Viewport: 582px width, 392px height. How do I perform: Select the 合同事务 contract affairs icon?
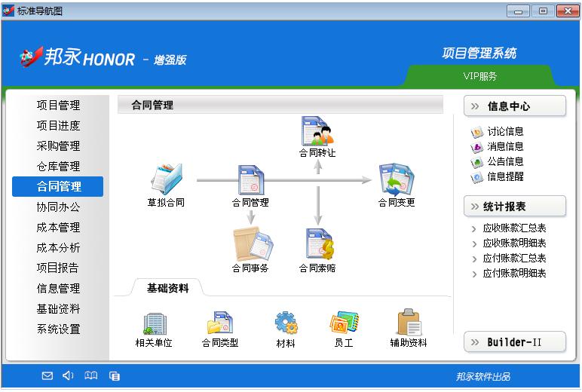tap(251, 245)
